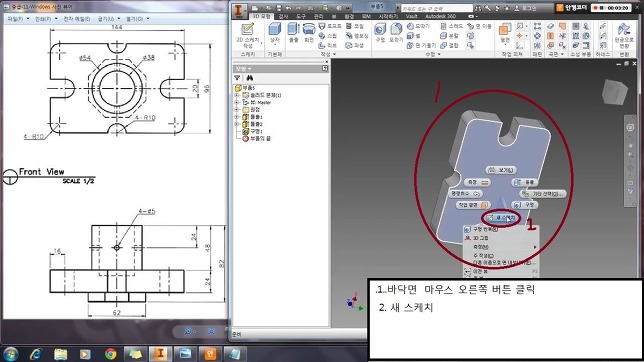Click the photo viewer zoom magnifier control
The width and height of the screenshot is (644, 362).
coord(189,331)
